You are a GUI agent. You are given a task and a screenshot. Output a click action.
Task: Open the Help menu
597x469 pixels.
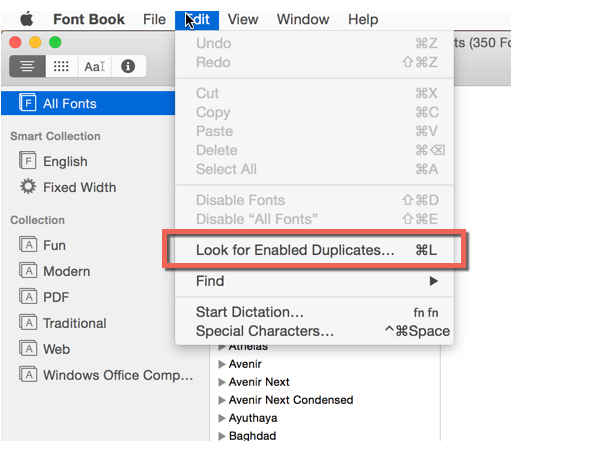[363, 19]
